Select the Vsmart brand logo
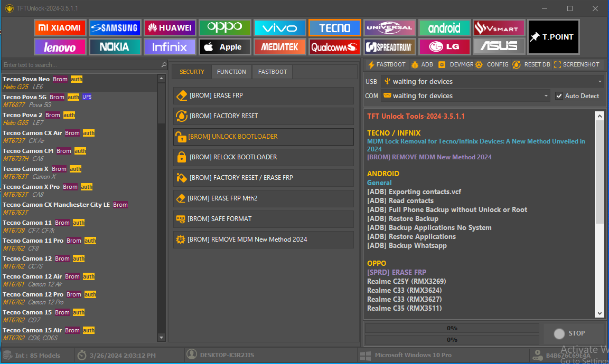609x364 pixels. 499,27
